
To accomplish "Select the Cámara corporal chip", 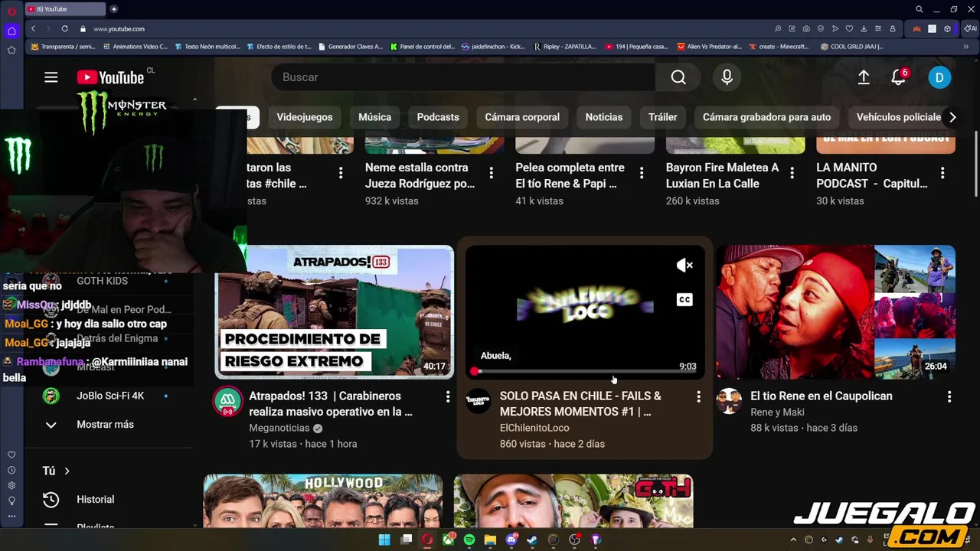I will click(x=522, y=117).
